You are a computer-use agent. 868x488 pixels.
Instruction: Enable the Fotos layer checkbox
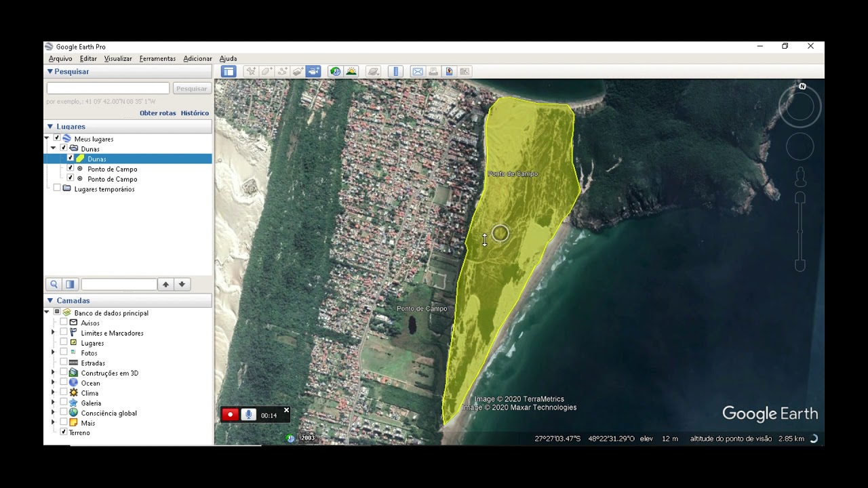tap(64, 352)
